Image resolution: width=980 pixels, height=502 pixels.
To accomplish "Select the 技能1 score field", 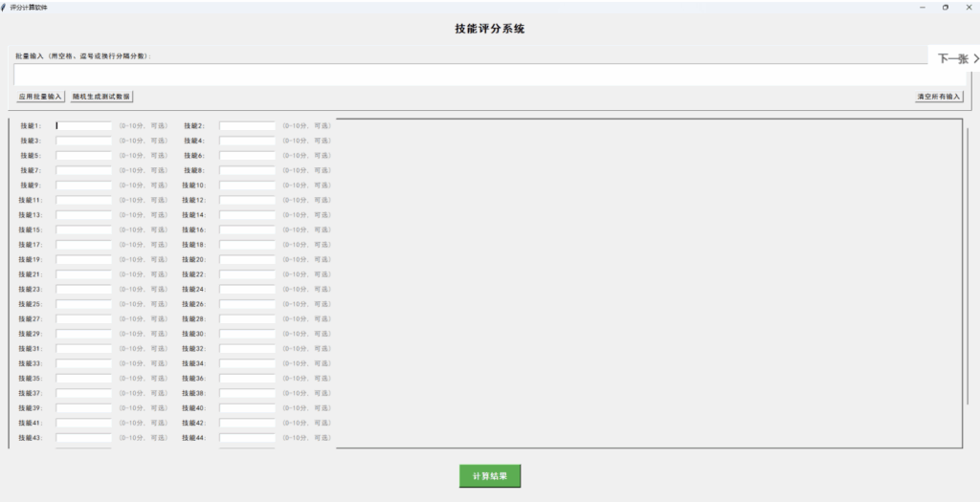I will click(84, 125).
